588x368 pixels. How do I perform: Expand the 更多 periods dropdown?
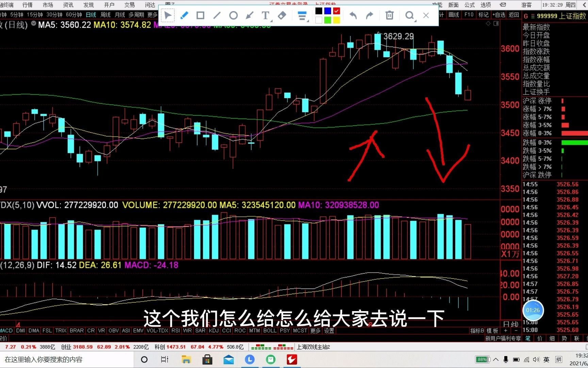tap(152, 15)
